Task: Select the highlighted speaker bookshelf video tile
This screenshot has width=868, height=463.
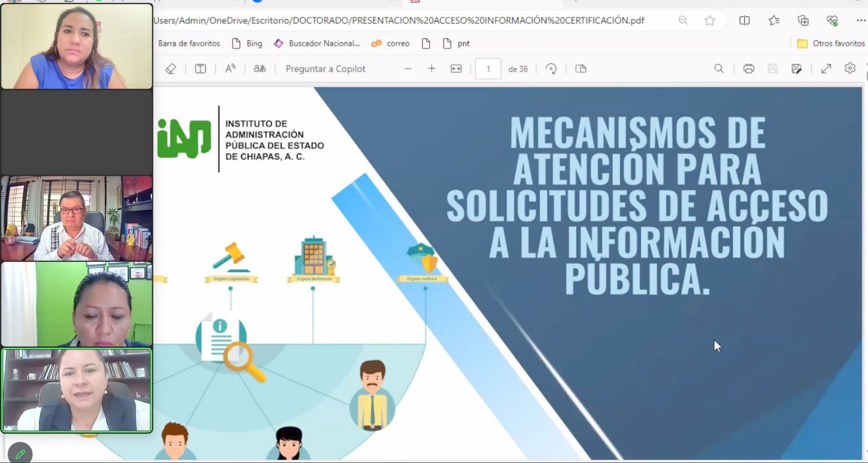Action: pos(77,390)
